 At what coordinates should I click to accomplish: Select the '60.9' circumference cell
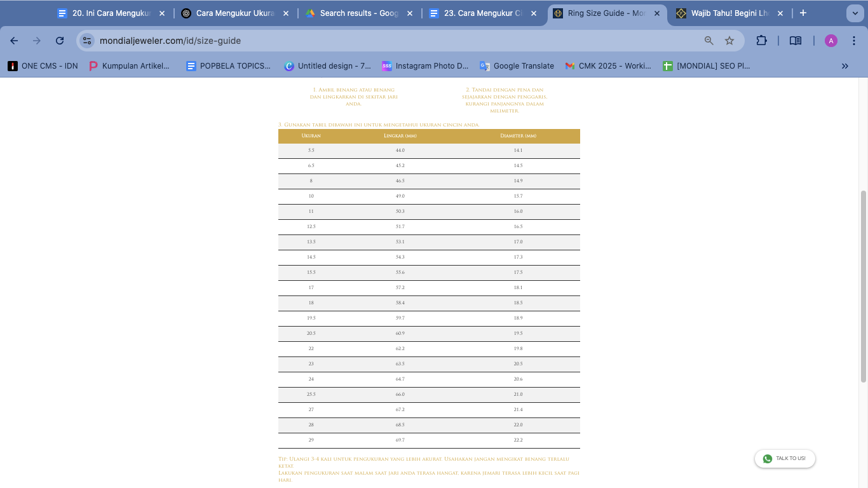[x=400, y=334]
